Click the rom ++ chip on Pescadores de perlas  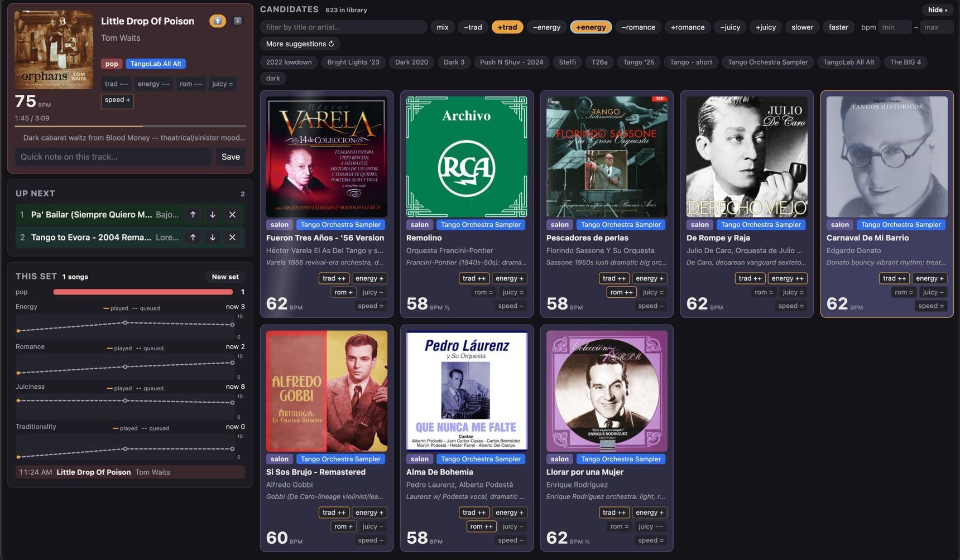tap(621, 292)
